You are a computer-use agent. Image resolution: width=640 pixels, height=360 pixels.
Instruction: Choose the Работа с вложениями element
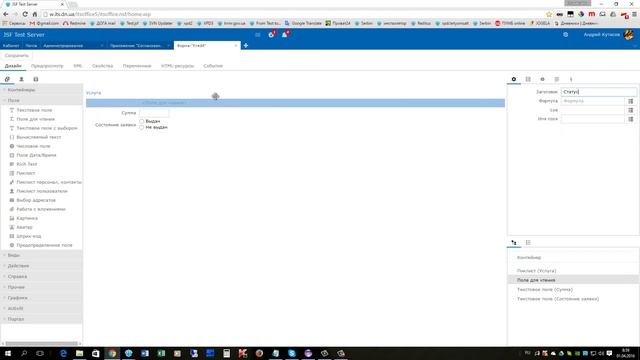[x=41, y=209]
